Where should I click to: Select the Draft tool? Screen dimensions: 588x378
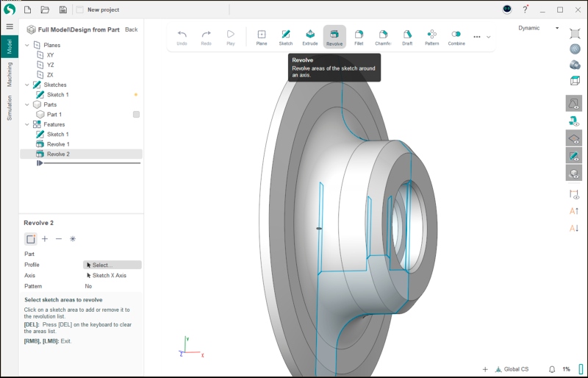(407, 38)
